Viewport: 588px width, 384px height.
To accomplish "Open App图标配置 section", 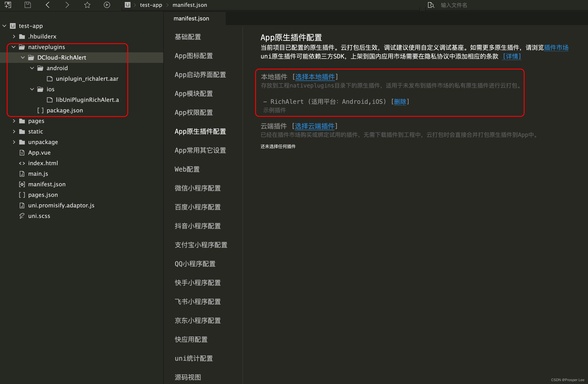I will point(194,56).
